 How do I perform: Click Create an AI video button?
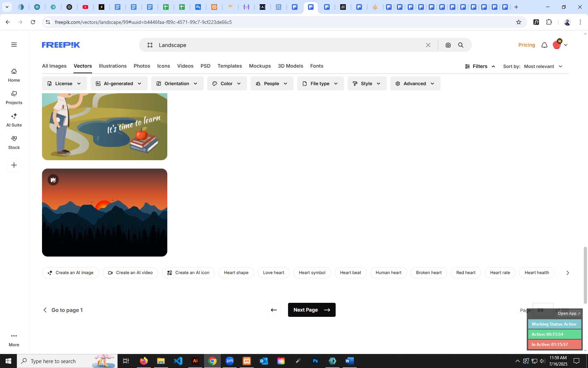[130, 273]
